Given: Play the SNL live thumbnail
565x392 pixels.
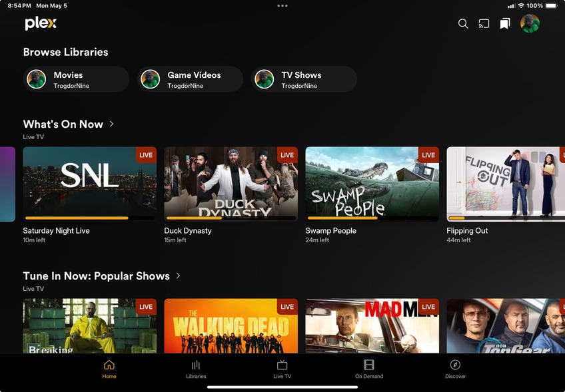Looking at the screenshot, I should click(90, 184).
